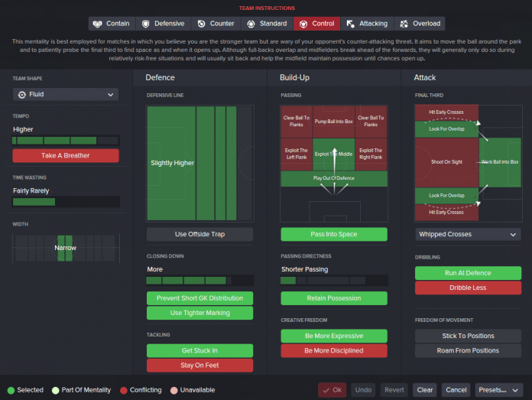The width and height of the screenshot is (532, 400).
Task: Open the Team Shape Fluid dropdown
Action: tap(66, 94)
